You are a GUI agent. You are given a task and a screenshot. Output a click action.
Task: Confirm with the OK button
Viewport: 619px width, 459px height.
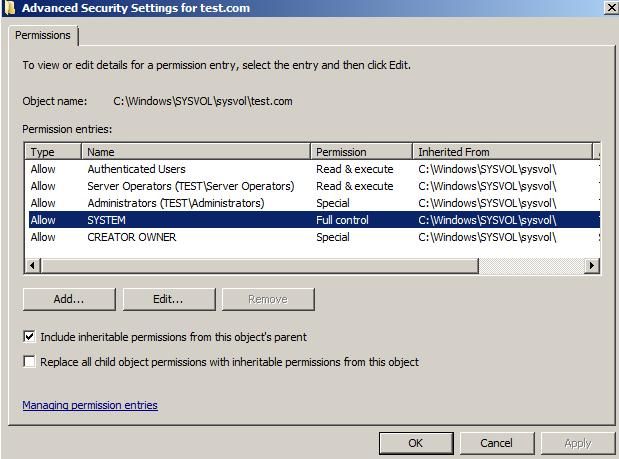pyautogui.click(x=416, y=443)
